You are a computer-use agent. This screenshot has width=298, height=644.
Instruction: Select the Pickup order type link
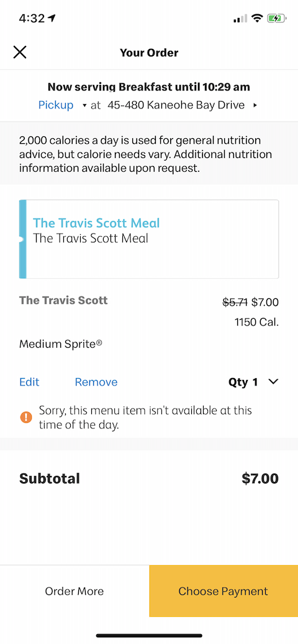pyautogui.click(x=56, y=105)
